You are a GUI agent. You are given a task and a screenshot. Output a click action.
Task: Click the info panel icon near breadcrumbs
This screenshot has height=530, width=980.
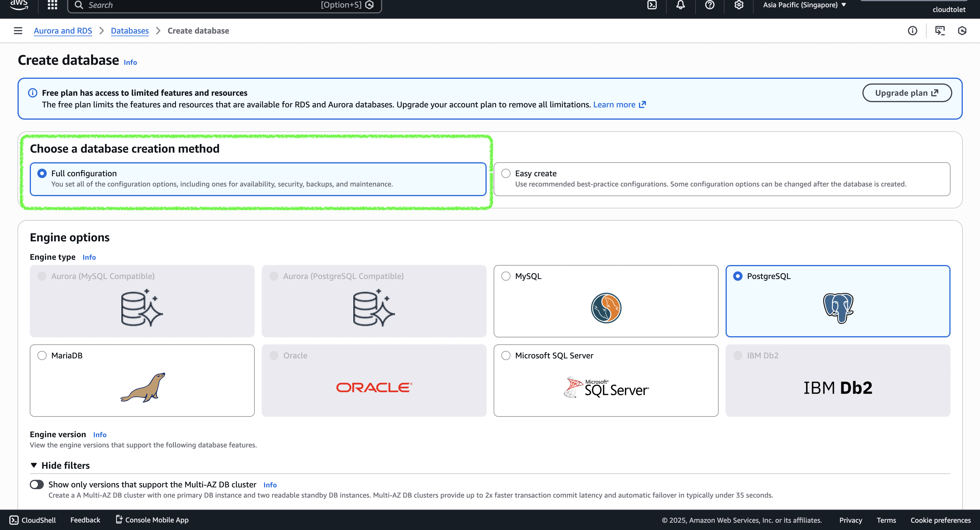point(912,31)
